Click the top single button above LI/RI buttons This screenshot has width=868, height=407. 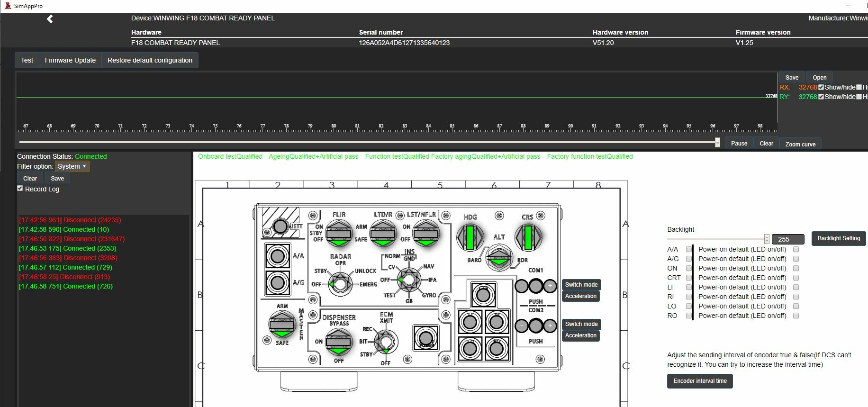click(x=483, y=295)
